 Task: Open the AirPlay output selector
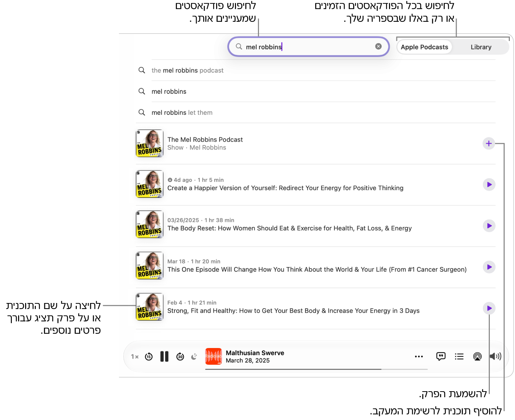point(477,357)
